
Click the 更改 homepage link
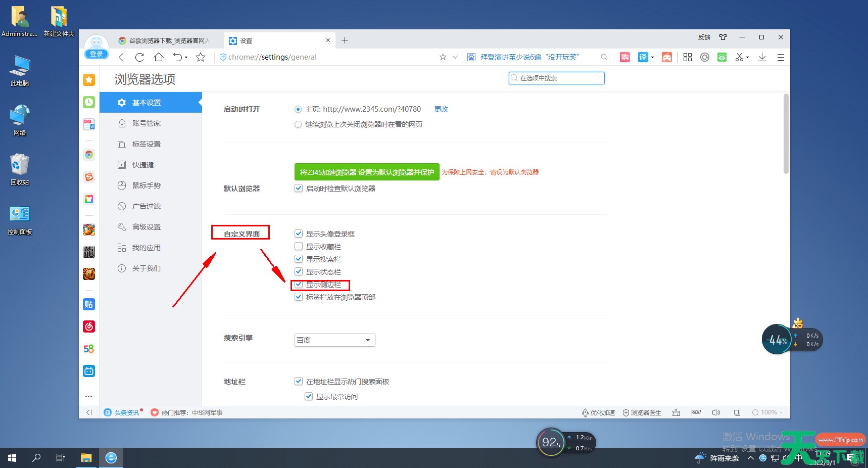pos(441,109)
